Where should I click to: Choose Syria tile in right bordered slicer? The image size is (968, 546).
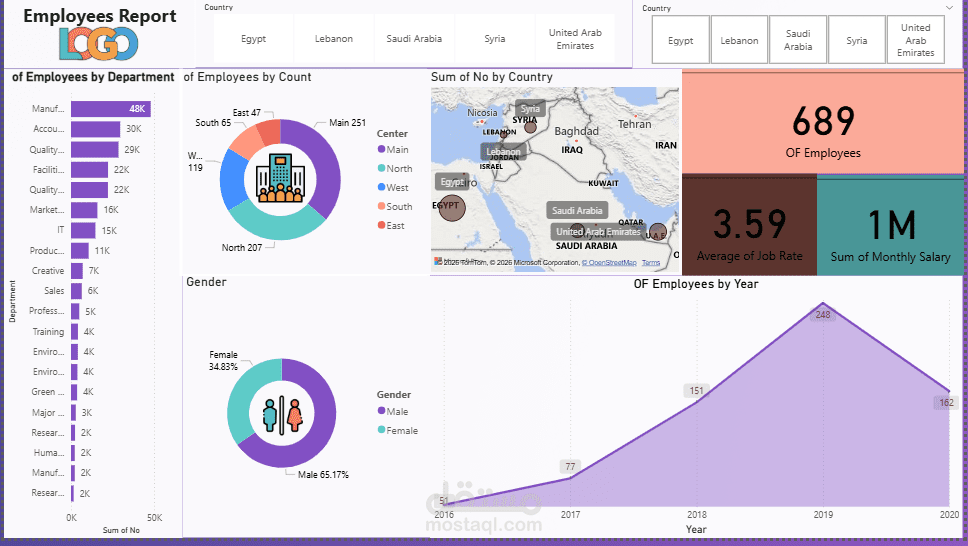click(x=856, y=40)
